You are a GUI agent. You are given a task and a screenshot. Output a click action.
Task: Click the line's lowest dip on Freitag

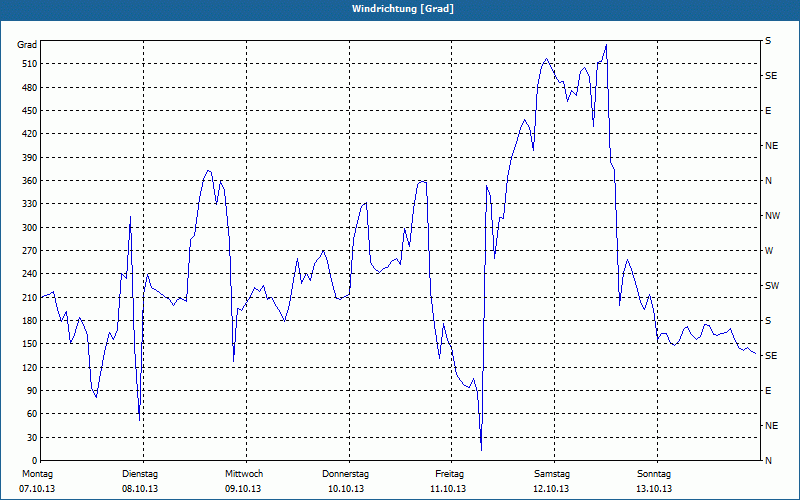[481, 450]
